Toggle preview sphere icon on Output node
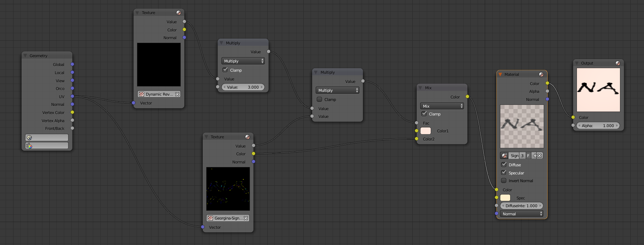 pos(618,63)
